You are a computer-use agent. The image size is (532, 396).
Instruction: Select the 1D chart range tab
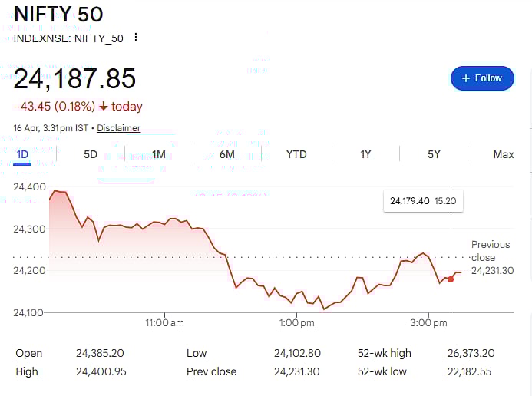tap(22, 154)
